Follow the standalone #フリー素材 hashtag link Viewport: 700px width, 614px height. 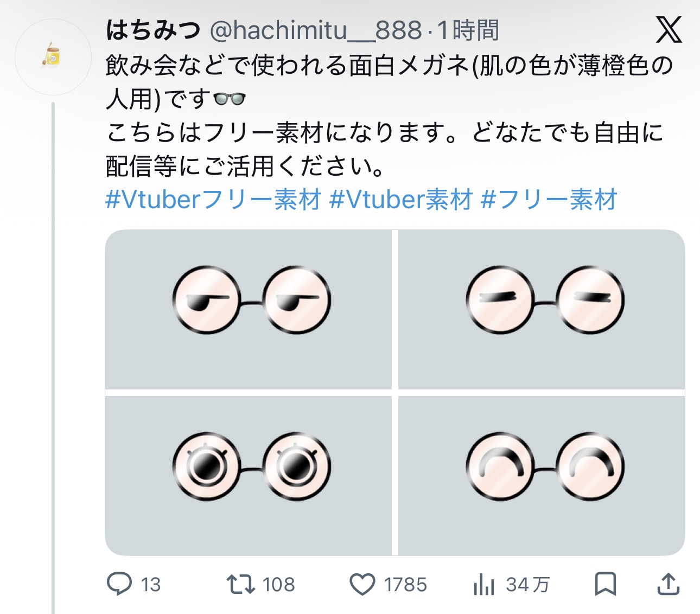pyautogui.click(x=549, y=200)
